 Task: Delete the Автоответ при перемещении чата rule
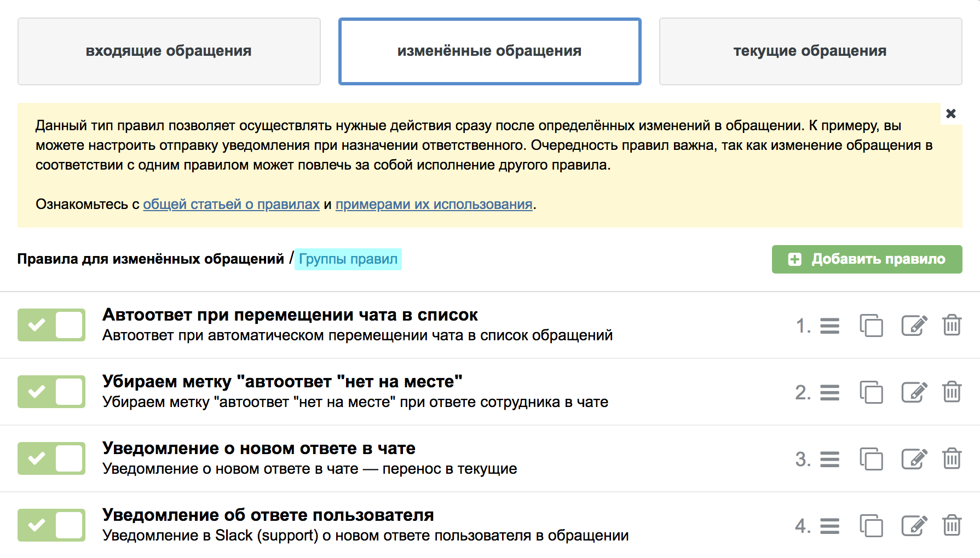click(952, 325)
